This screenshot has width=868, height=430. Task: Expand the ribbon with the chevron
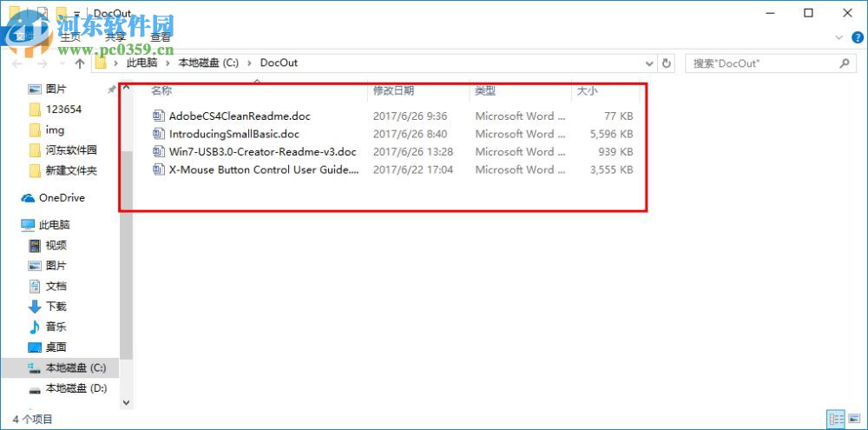[x=838, y=37]
